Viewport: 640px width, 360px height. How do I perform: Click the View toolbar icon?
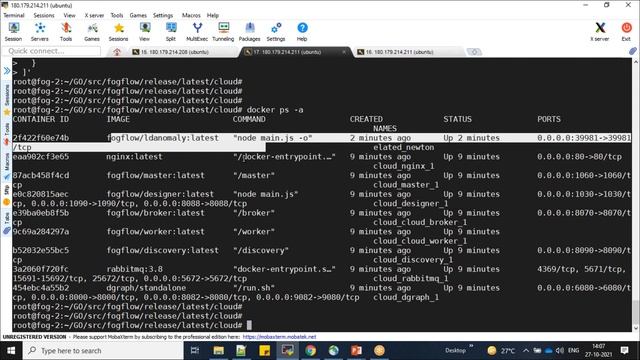pyautogui.click(x=144, y=32)
